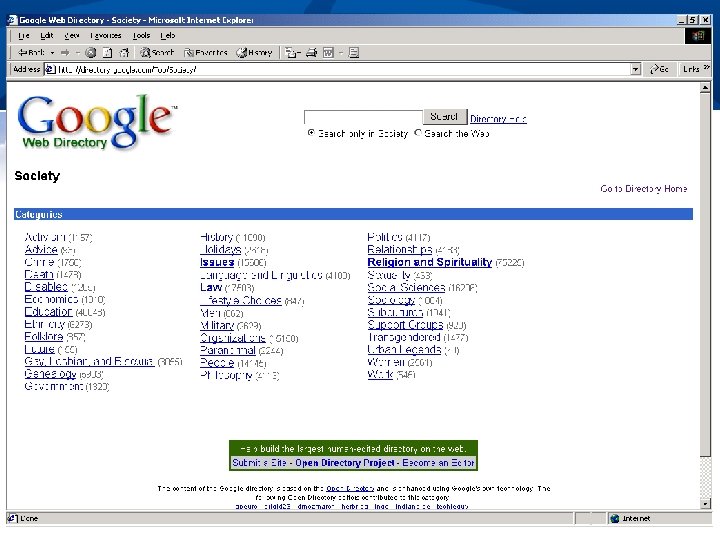Open the 'Religion and Spirituality' category
Screen dimensions: 720x540
[x=429, y=262]
